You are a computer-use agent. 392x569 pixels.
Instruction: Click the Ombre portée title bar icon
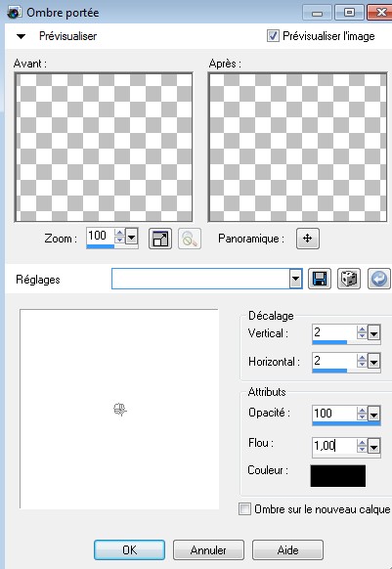click(x=14, y=13)
